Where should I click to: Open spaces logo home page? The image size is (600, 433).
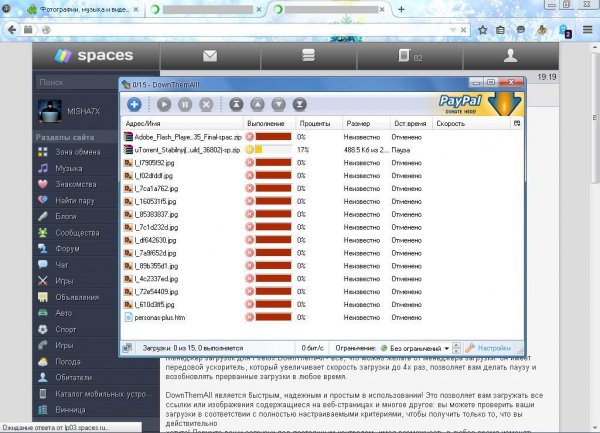[x=95, y=56]
